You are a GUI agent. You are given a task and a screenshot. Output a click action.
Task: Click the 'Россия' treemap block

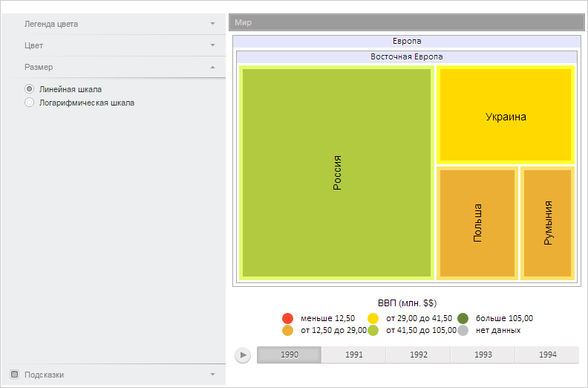(336, 172)
